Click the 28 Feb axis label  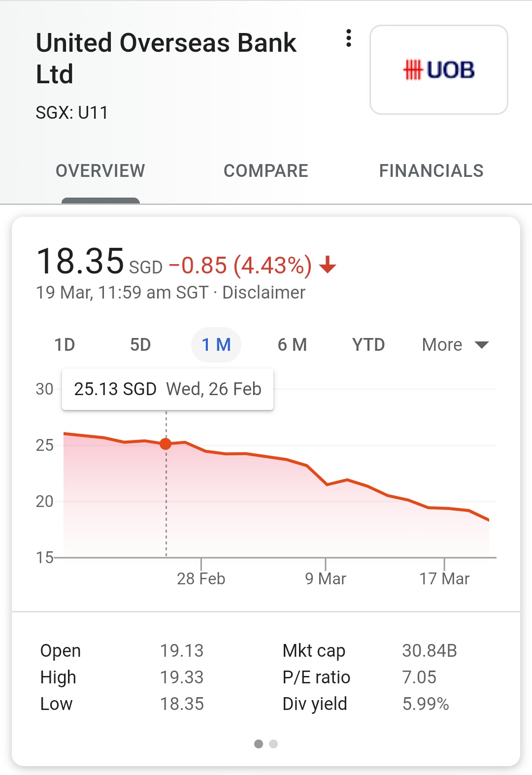tap(201, 578)
